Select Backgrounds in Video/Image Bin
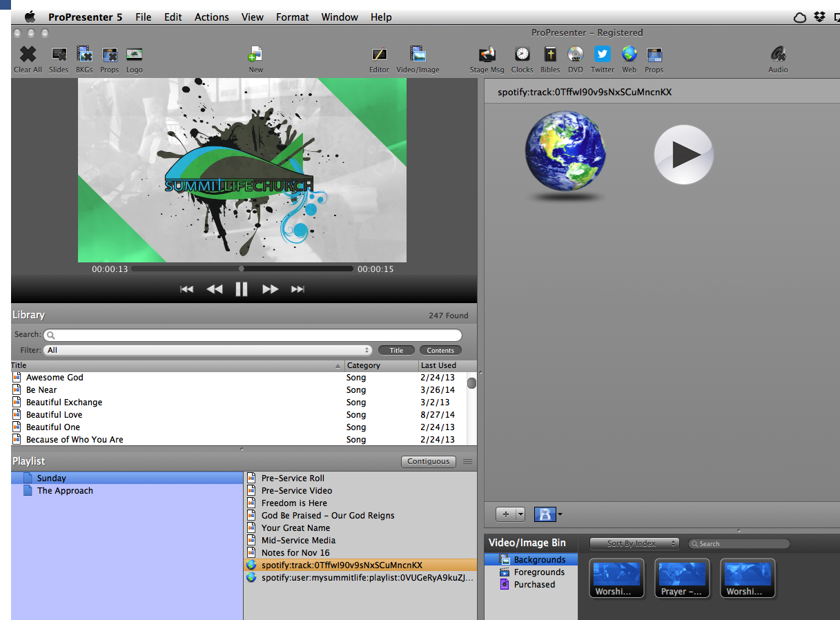The width and height of the screenshot is (840, 620). click(531, 560)
